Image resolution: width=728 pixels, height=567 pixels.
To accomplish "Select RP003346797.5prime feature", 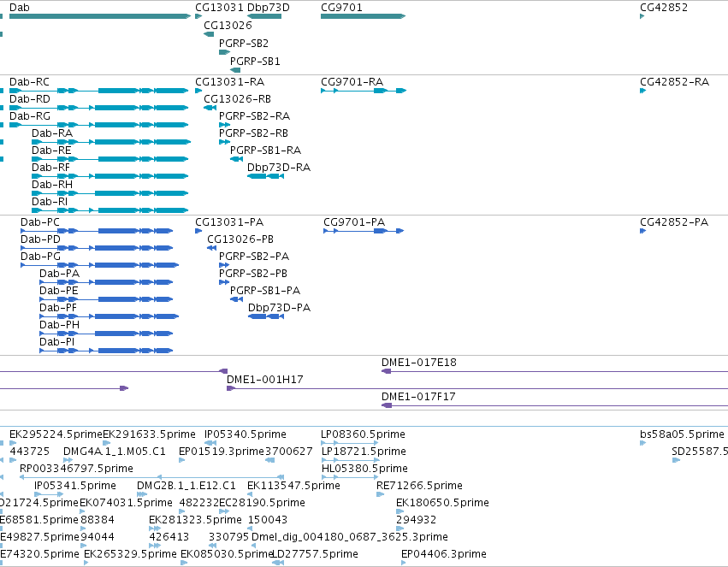I will click(76, 469).
